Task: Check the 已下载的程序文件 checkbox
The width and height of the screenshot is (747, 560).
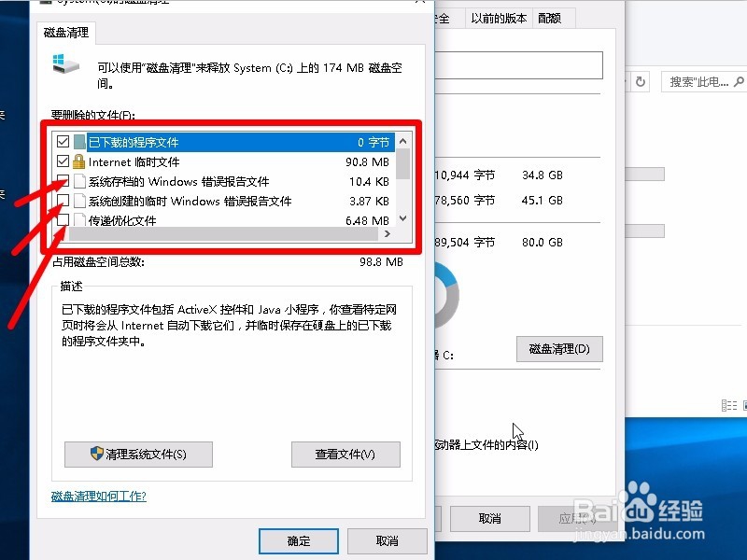Action: tap(63, 142)
